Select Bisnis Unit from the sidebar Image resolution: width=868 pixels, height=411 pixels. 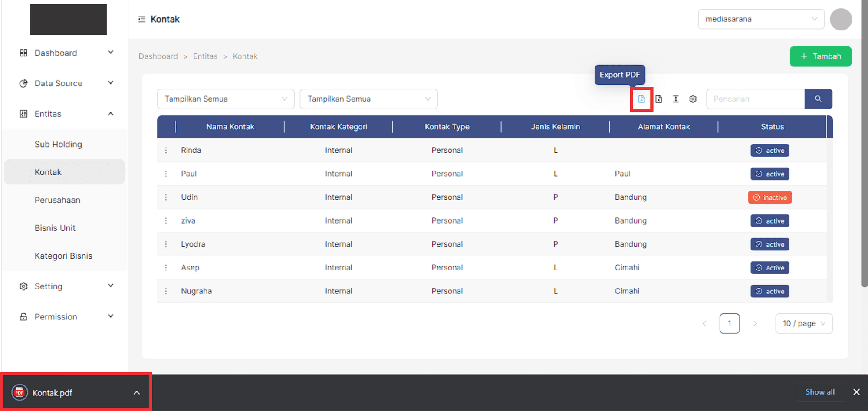point(55,228)
